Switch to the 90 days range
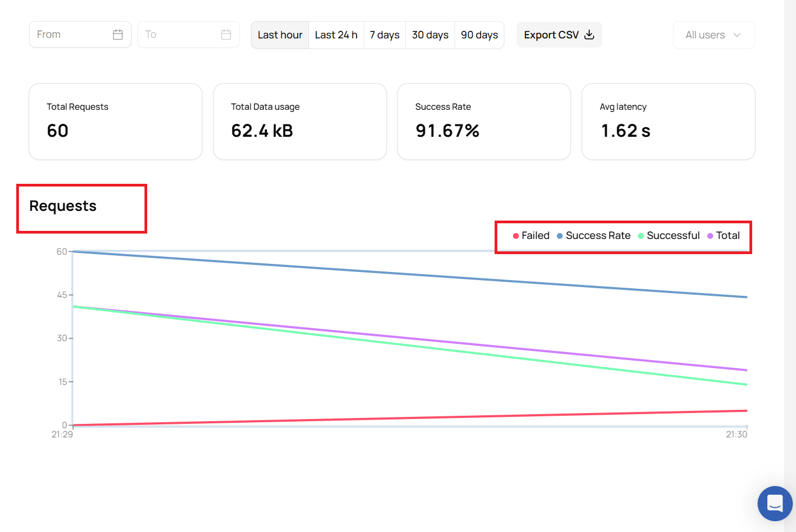 (479, 35)
